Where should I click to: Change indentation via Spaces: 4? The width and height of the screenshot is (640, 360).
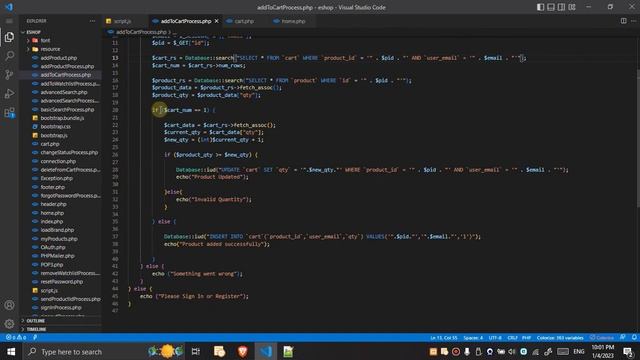click(x=473, y=338)
